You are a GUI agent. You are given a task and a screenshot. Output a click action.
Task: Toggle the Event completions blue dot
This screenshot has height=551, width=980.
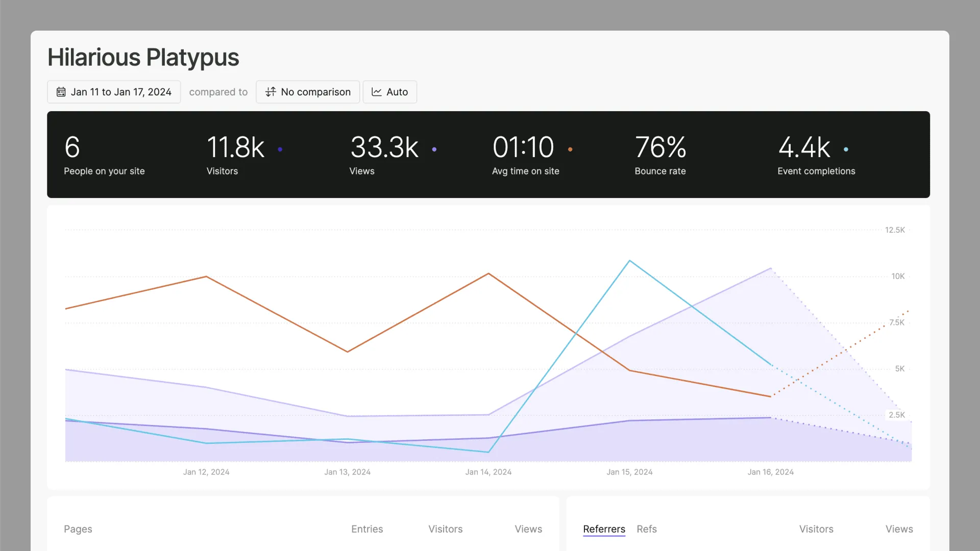pos(846,149)
